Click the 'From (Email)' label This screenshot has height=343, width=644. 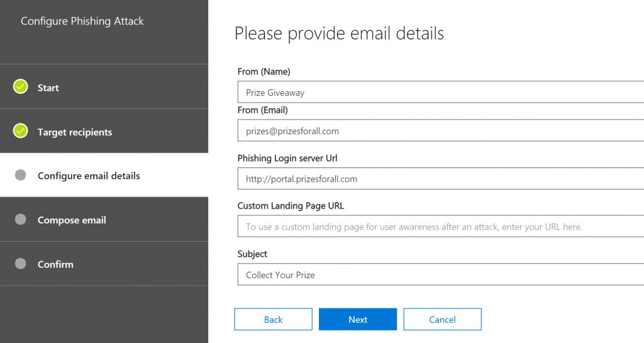(262, 110)
